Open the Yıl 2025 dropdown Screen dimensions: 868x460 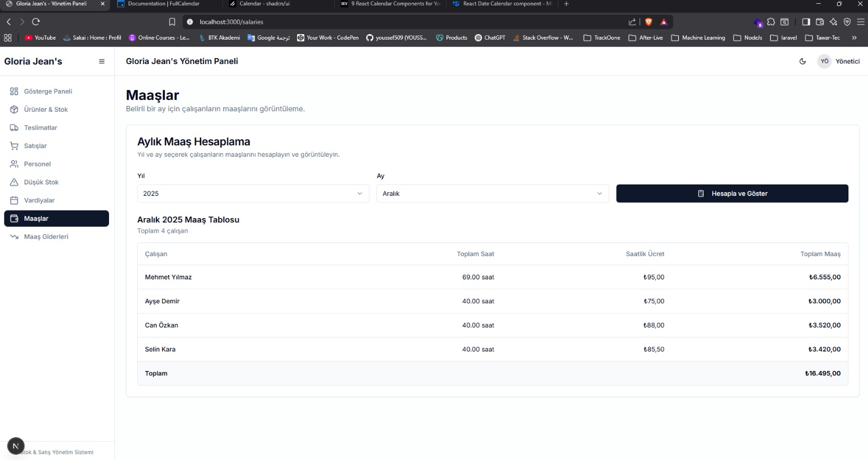click(x=253, y=194)
